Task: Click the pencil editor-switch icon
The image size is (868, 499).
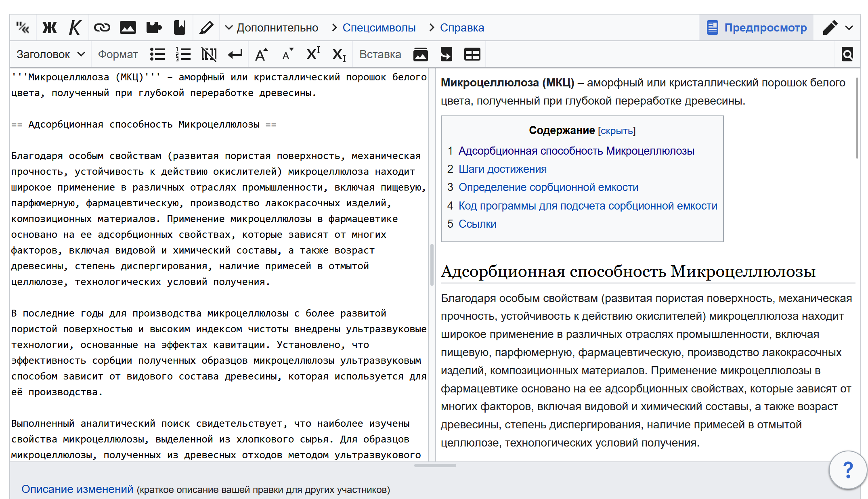Action: tap(830, 27)
